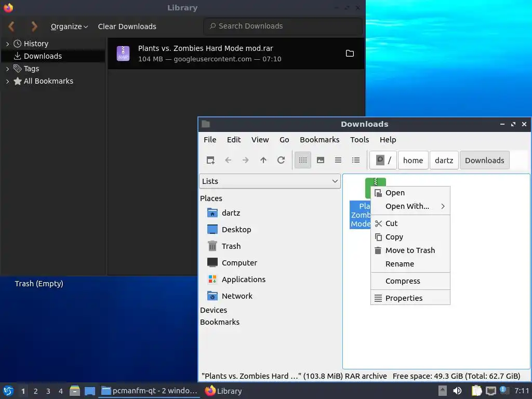Image resolution: width=532 pixels, height=399 pixels.
Task: Switch to thumbnail view mode
Action: (320, 160)
